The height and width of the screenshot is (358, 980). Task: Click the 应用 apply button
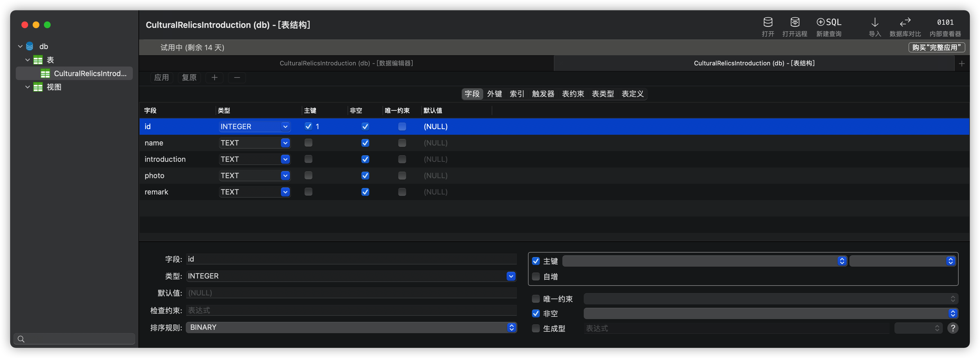pyautogui.click(x=161, y=78)
